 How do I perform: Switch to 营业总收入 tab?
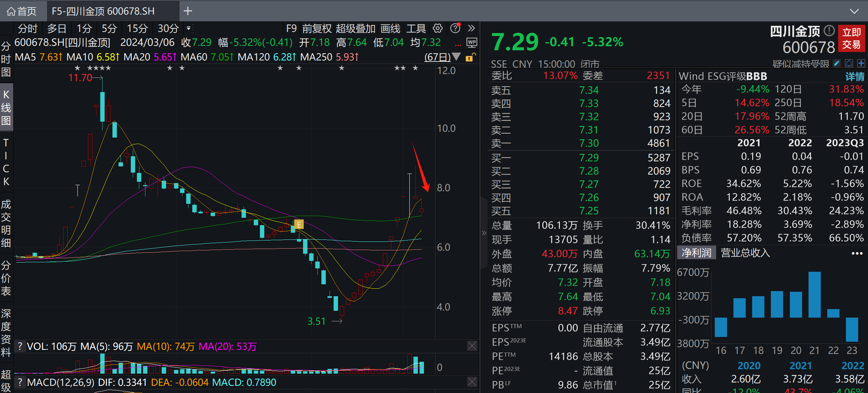745,253
